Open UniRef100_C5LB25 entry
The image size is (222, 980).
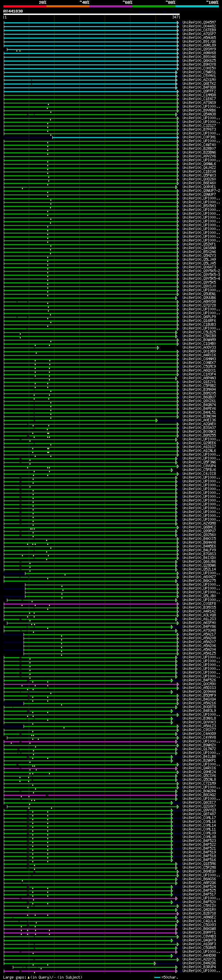(x=199, y=332)
